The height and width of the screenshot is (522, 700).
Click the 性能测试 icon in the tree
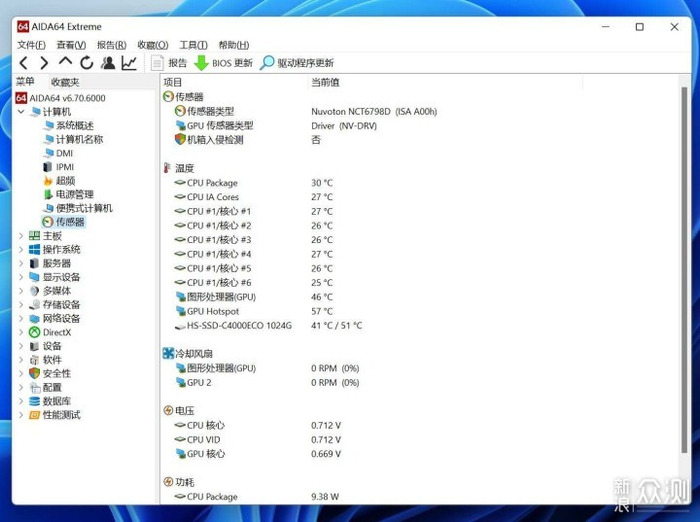34,415
